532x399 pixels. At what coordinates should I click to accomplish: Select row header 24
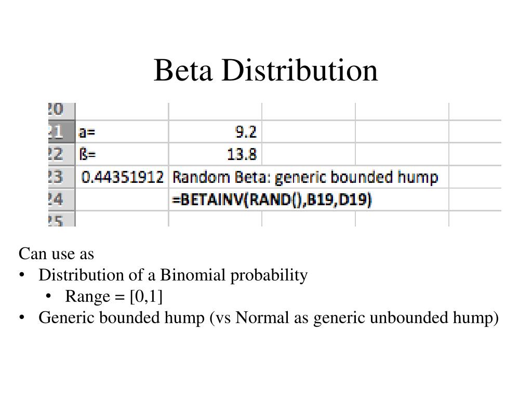[x=61, y=199]
